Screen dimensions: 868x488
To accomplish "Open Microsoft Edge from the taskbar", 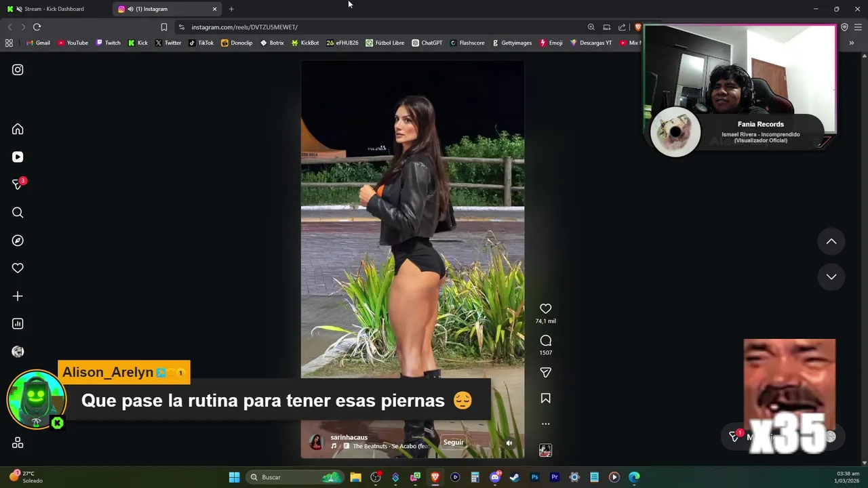I will pos(634,477).
